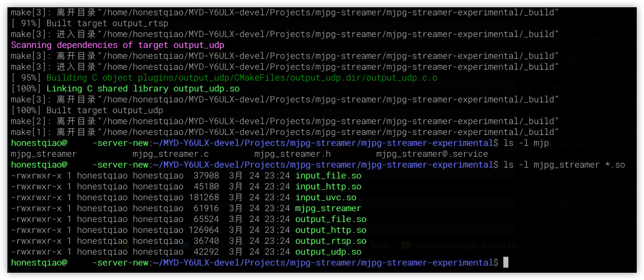Click output_http.so in the ls output
The height and width of the screenshot is (280, 644).
330,230
